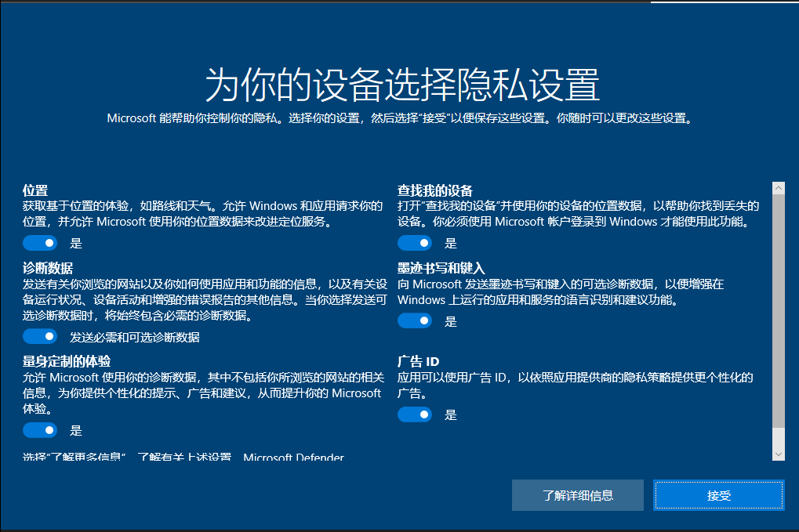The width and height of the screenshot is (799, 532).
Task: Click the 是 label beside 广告 ID toggle
Action: tap(450, 415)
